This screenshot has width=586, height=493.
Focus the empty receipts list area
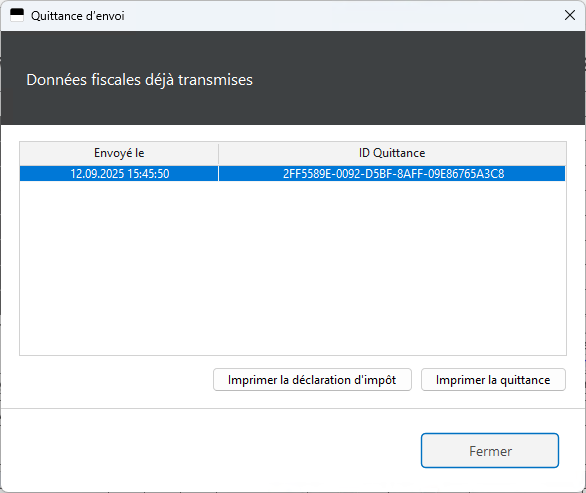(293, 268)
